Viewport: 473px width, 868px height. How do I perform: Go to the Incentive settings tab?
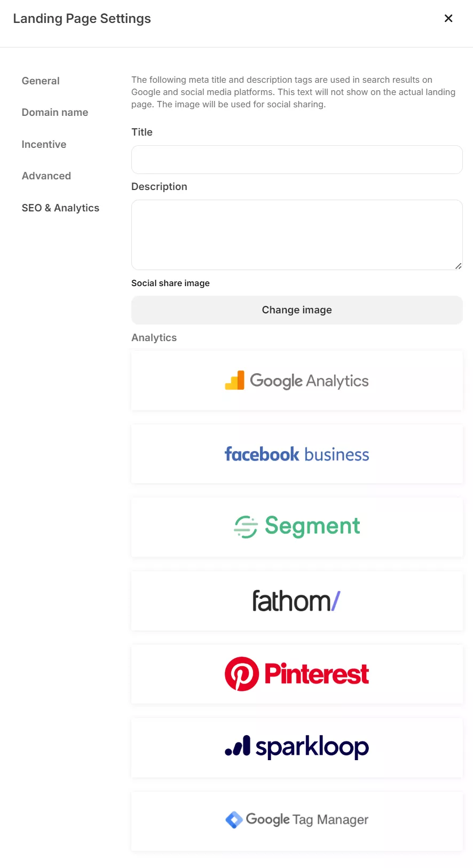click(44, 145)
